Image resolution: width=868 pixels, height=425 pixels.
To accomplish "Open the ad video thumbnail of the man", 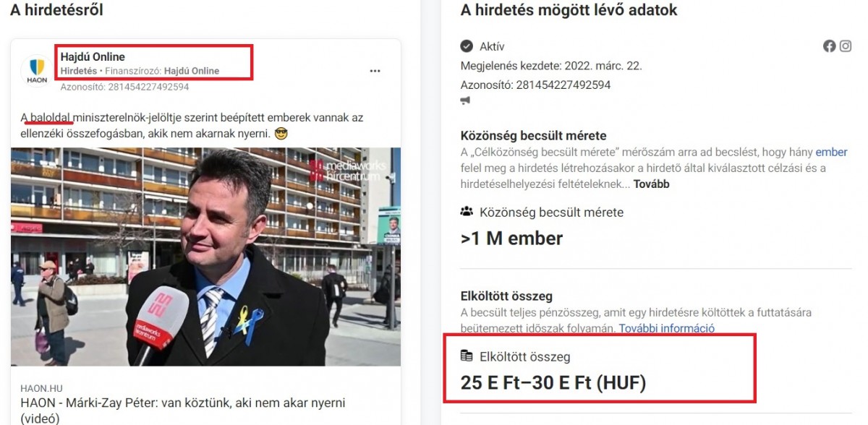I will click(x=205, y=257).
